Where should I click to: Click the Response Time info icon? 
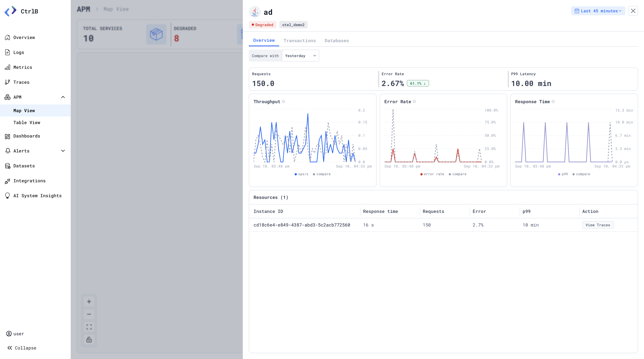pos(553,102)
